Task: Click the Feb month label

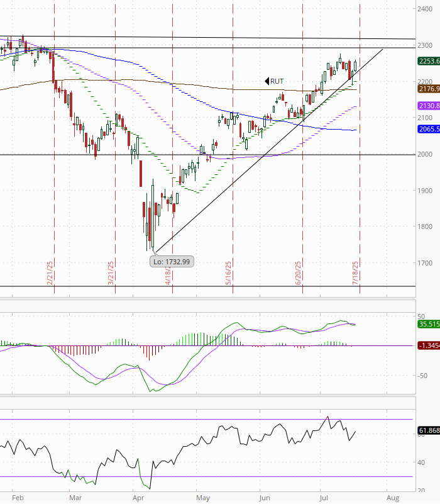Action: pos(18,498)
